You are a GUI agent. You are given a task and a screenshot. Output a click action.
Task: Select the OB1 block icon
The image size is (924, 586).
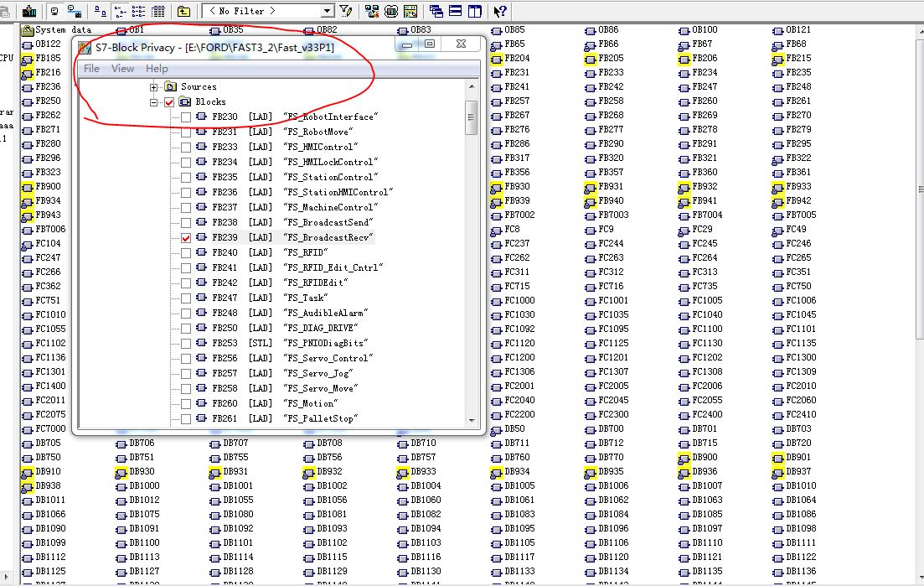[x=121, y=30]
